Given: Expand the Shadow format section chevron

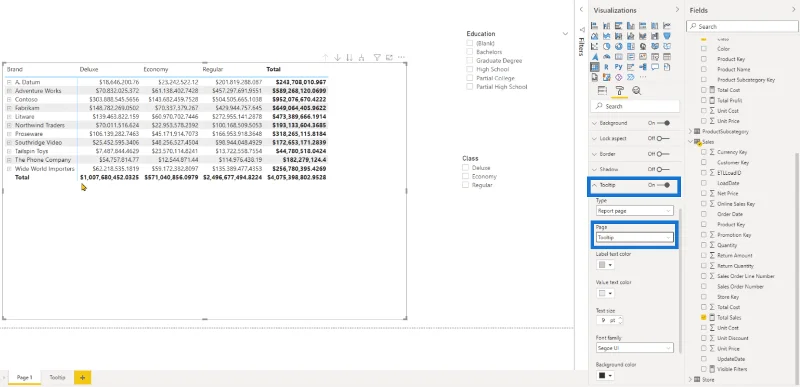Looking at the screenshot, I should [594, 169].
